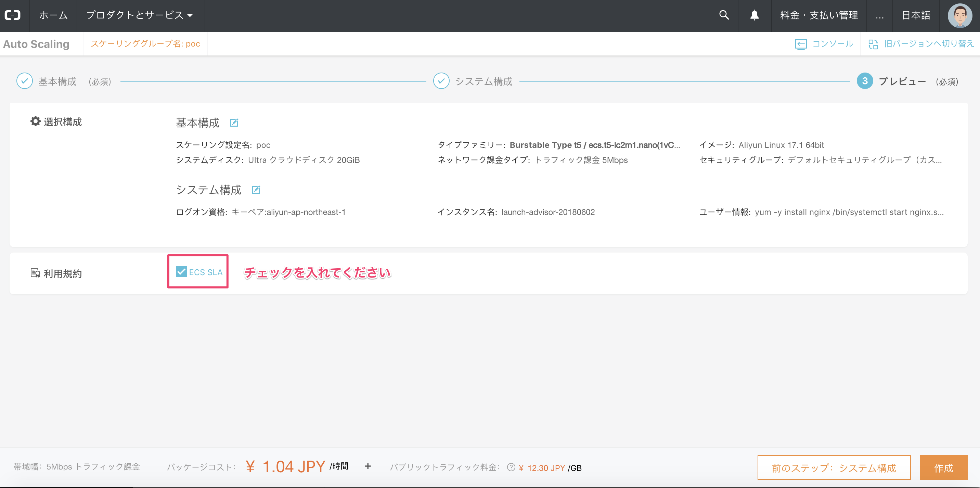Go back with 前のステップ: システム構成
The image size is (980, 488).
(x=834, y=467)
